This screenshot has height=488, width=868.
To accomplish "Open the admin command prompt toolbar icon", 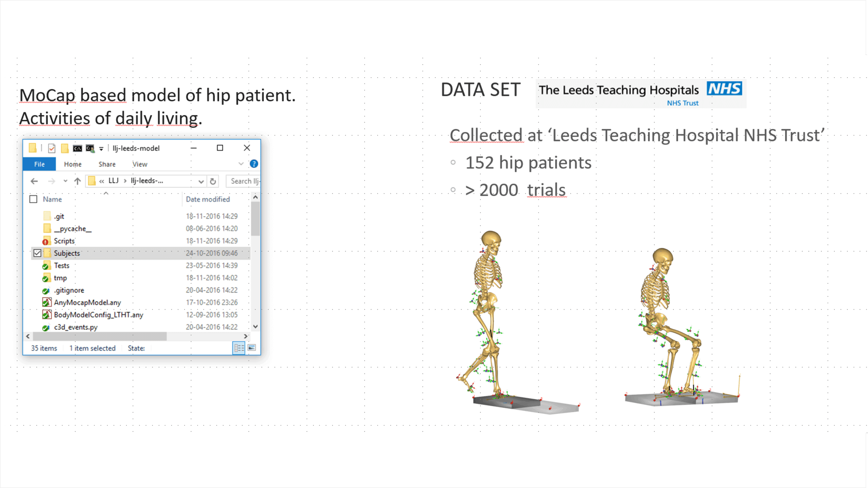I will (x=90, y=148).
